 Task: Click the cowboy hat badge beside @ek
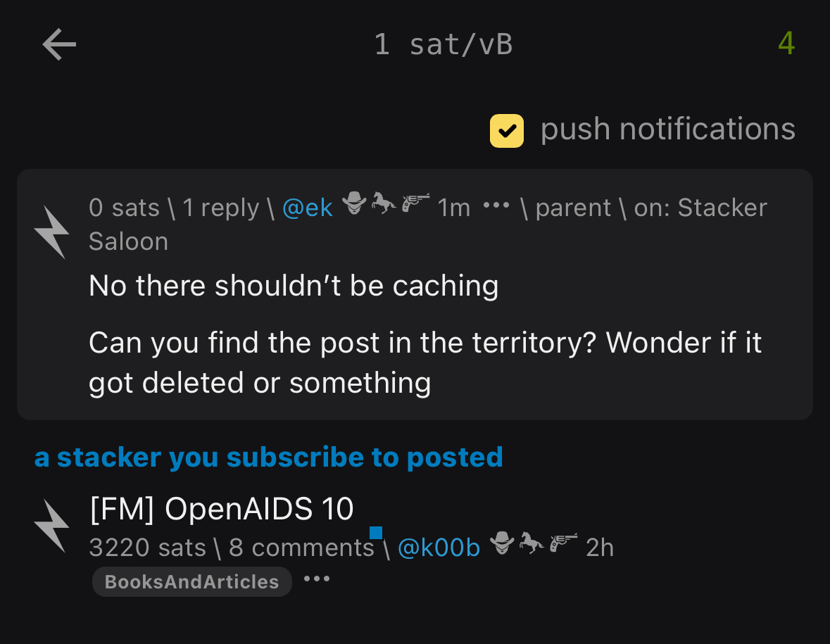click(354, 203)
